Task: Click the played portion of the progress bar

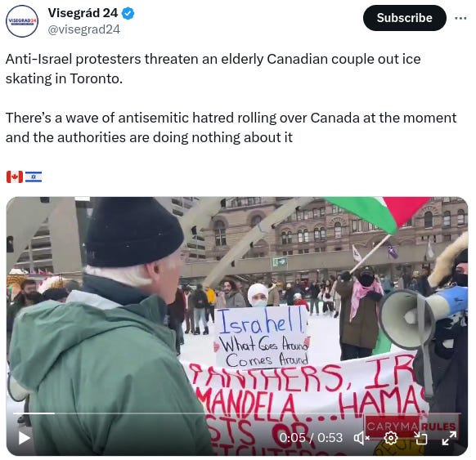Action: pyautogui.click(x=34, y=413)
